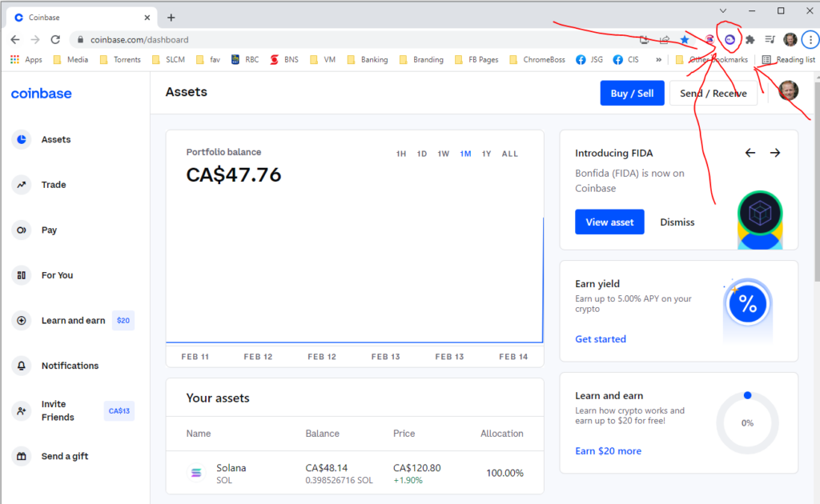Open the JSG Facebook bookmark

pyautogui.click(x=589, y=59)
